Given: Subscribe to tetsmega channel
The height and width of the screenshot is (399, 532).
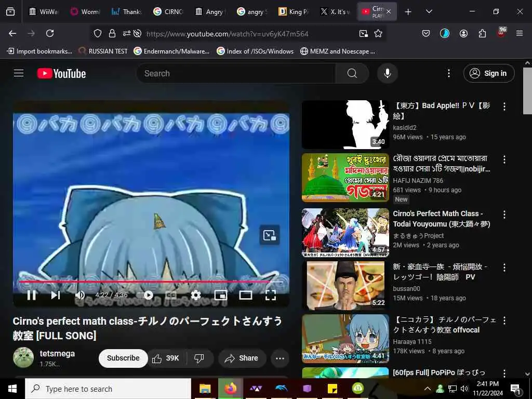Looking at the screenshot, I should 123,358.
